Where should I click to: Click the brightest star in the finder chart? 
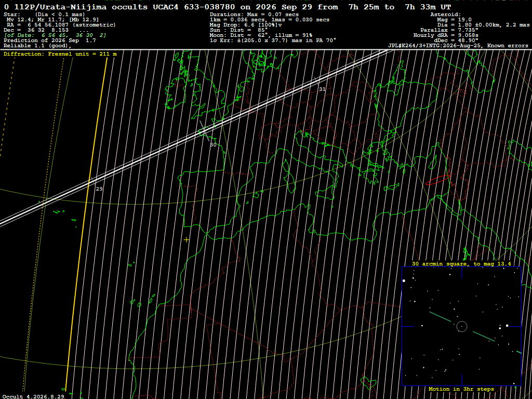[404, 281]
